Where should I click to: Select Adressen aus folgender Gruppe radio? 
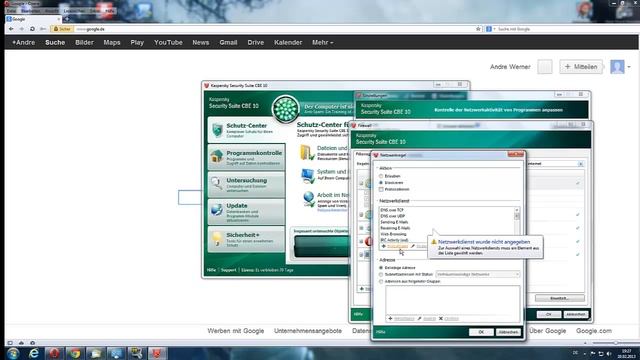381,282
